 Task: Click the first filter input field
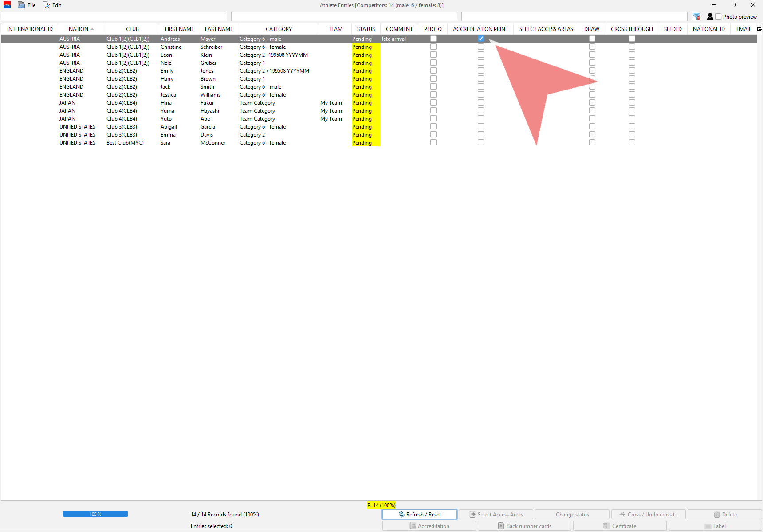coord(114,16)
